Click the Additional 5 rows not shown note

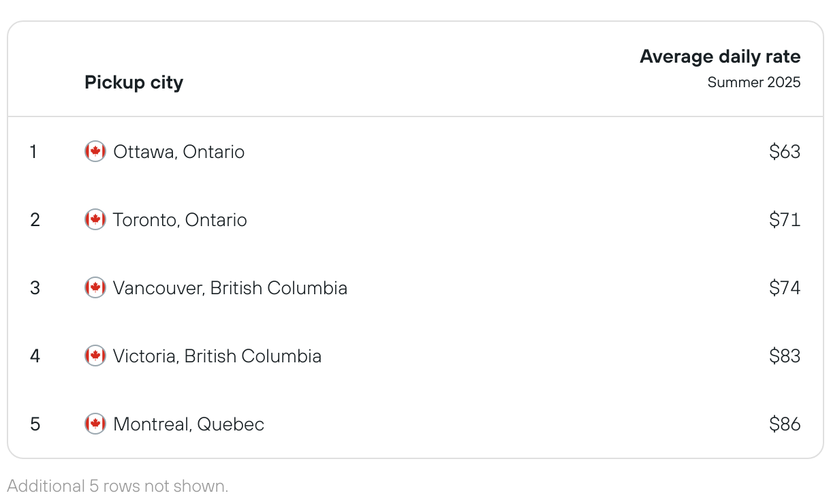click(118, 486)
